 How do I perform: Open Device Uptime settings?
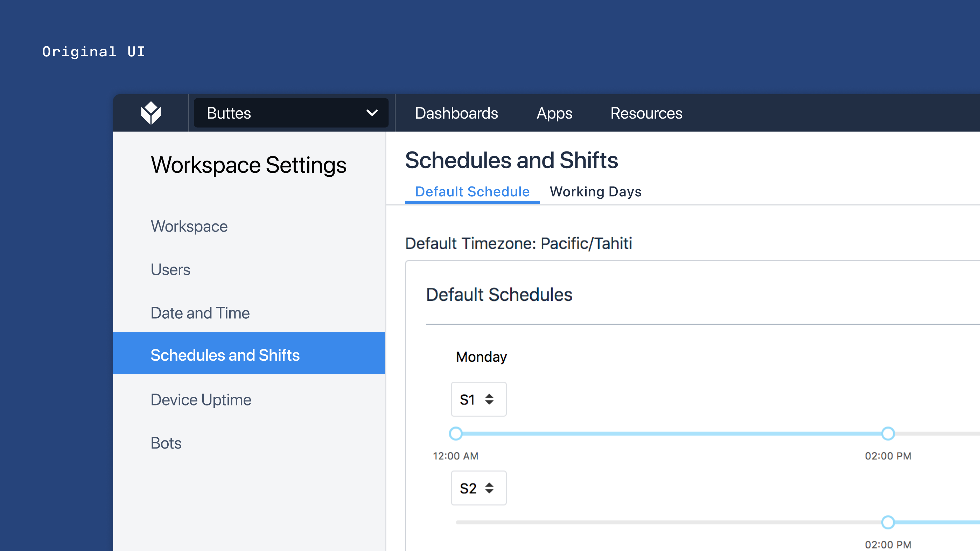coord(201,400)
